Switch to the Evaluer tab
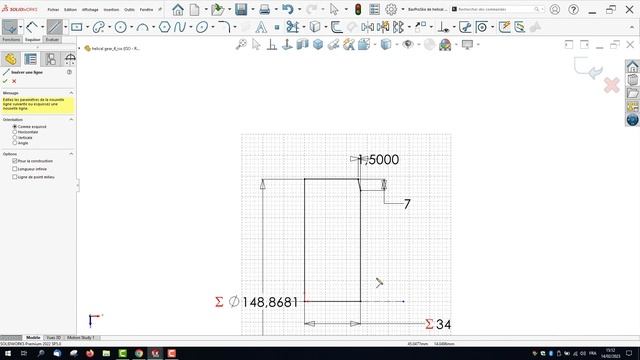640x360 pixels. click(x=52, y=40)
